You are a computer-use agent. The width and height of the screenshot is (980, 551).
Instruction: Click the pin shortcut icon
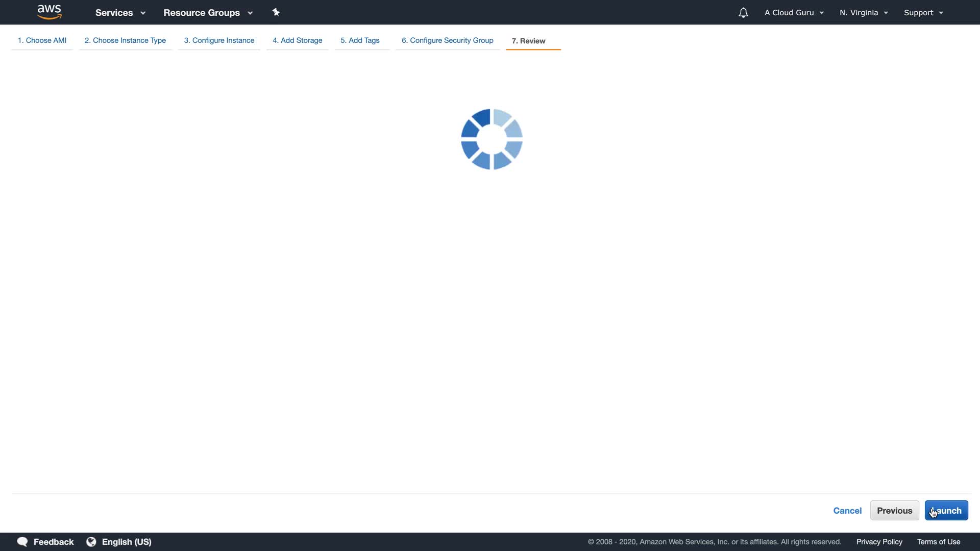tap(276, 12)
